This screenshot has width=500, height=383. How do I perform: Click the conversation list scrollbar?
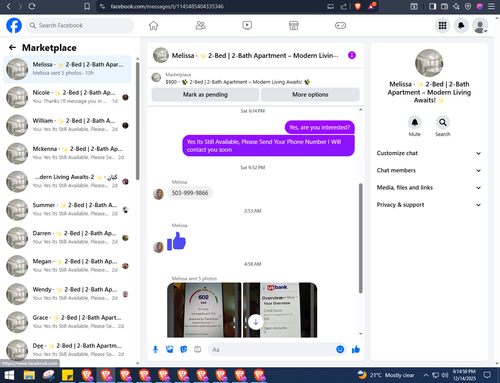click(138, 121)
